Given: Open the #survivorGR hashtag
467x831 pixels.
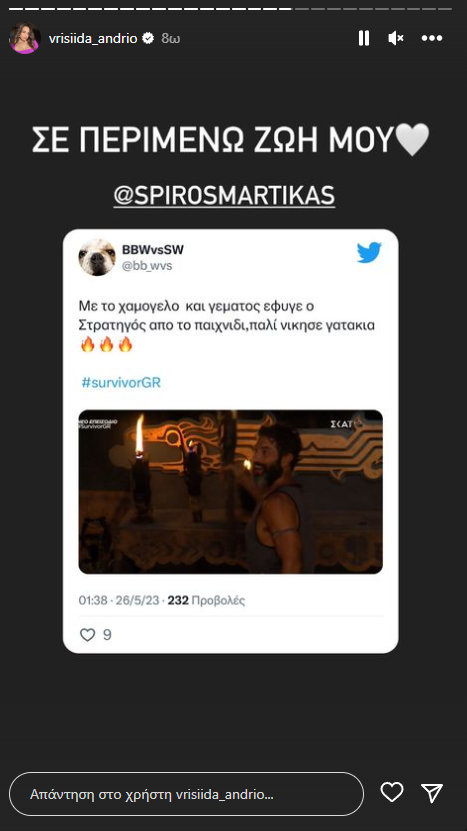Looking at the screenshot, I should click(121, 383).
